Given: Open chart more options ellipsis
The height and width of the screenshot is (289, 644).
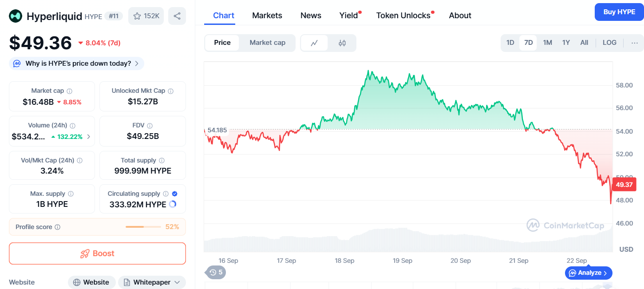Looking at the screenshot, I should click(x=635, y=43).
